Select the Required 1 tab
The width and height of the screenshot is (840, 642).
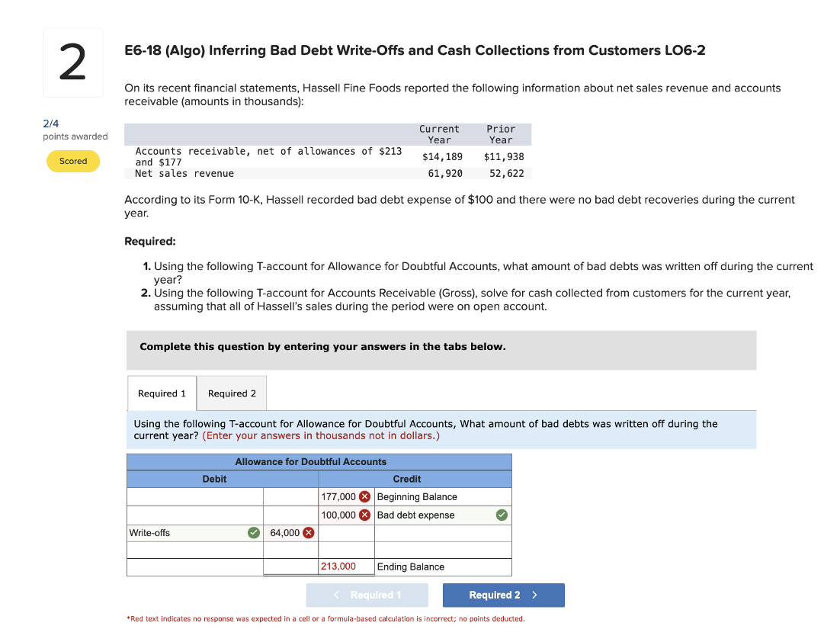162,393
